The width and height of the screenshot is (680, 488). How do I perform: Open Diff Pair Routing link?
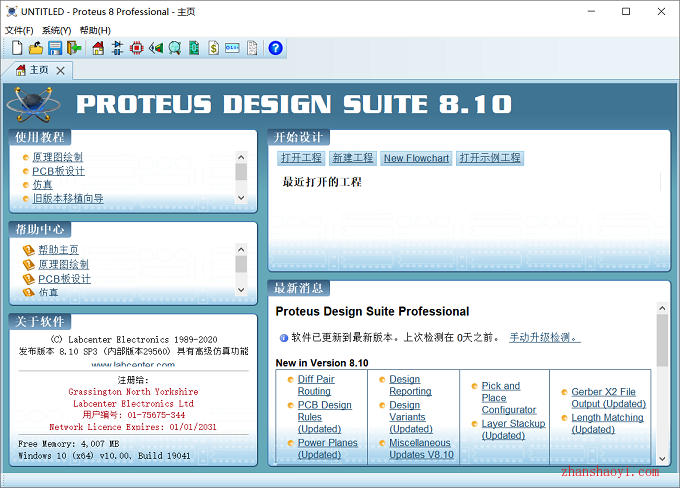(x=316, y=385)
